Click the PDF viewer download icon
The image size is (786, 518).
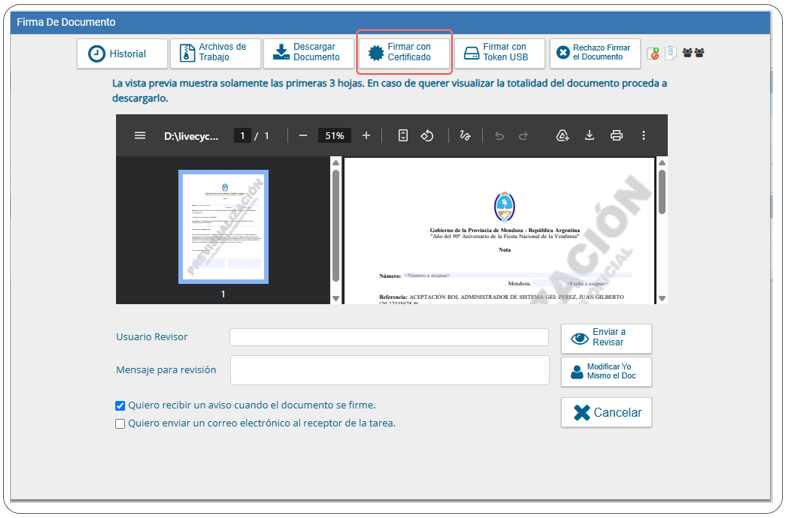tap(590, 135)
